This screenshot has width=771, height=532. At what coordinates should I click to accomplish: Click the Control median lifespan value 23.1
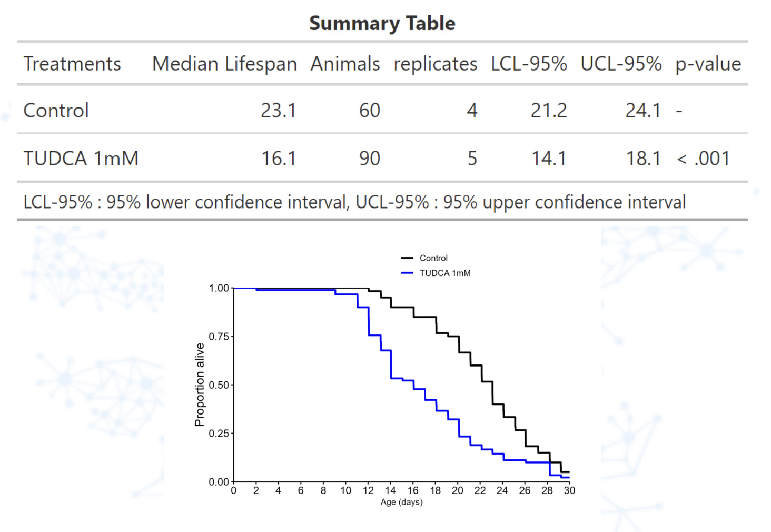click(279, 111)
